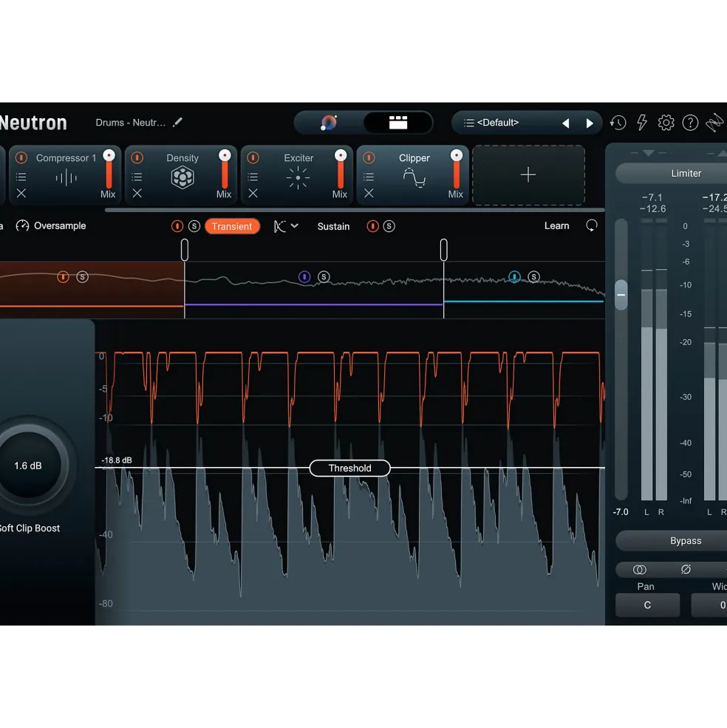Viewport: 727px width, 728px height.
Task: Bypass the low band orange power icon
Action: pyautogui.click(x=63, y=277)
